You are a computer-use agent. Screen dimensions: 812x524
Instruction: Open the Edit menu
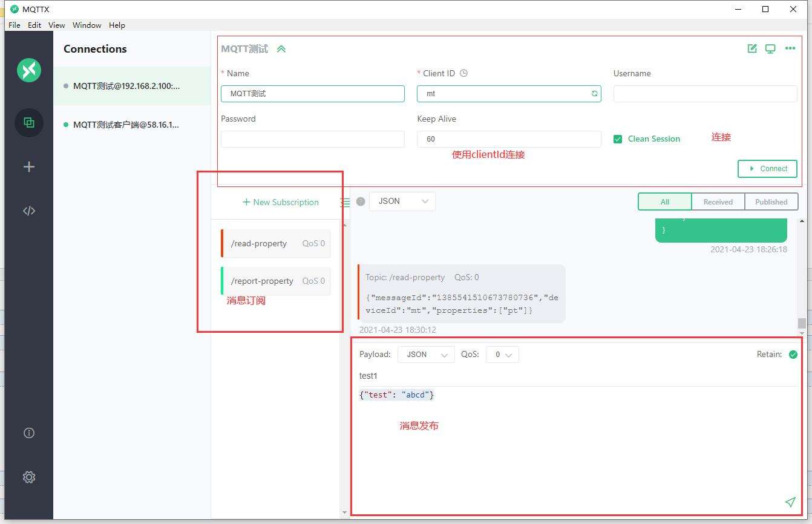coord(34,25)
